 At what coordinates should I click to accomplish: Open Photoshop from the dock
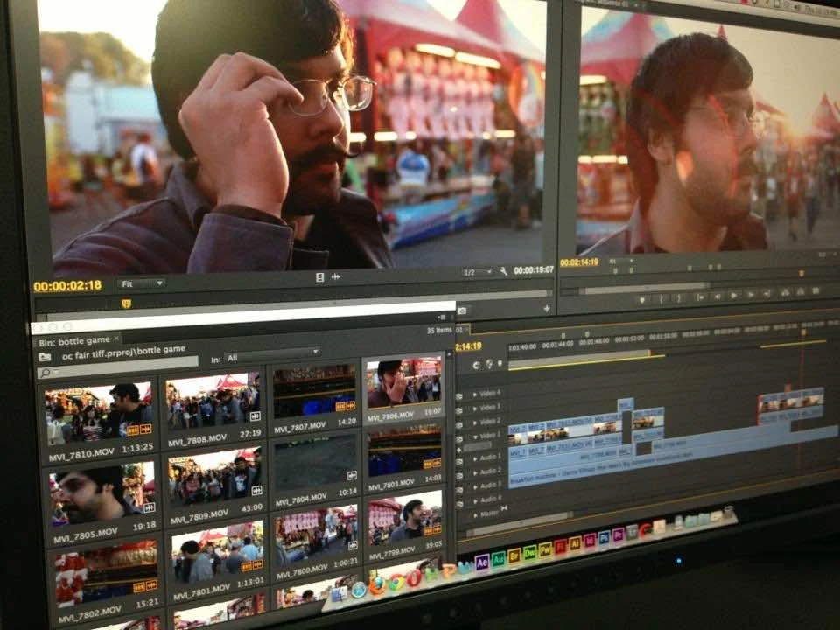coord(605,538)
